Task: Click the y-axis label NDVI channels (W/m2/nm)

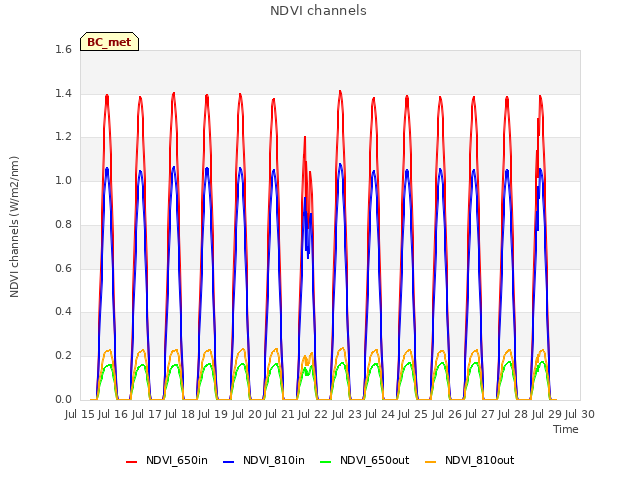Action: 14,227
